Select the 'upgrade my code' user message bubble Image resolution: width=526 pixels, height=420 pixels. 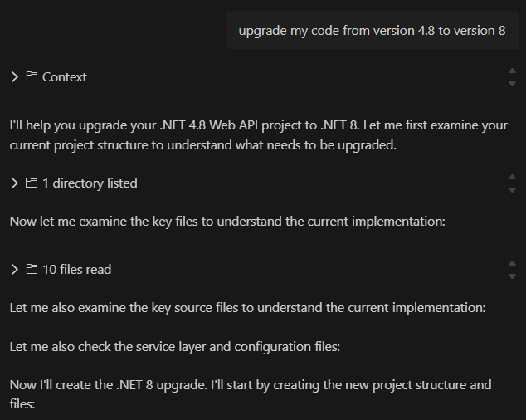click(x=372, y=30)
